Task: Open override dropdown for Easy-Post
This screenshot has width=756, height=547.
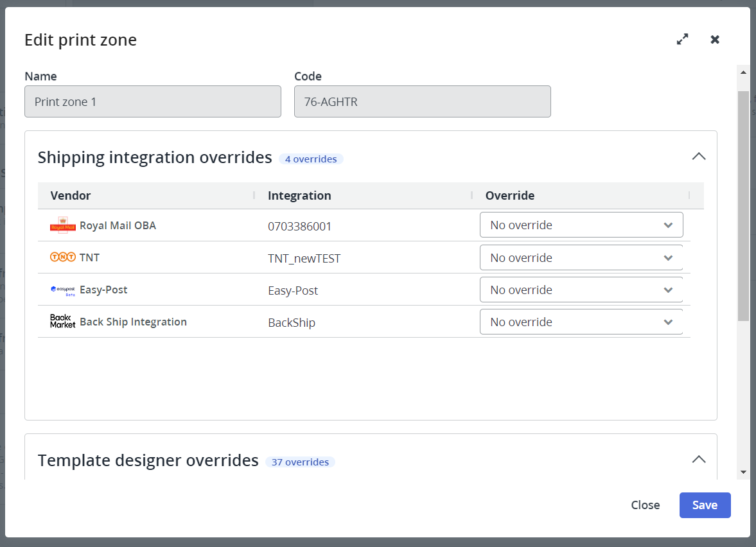Action: point(581,290)
